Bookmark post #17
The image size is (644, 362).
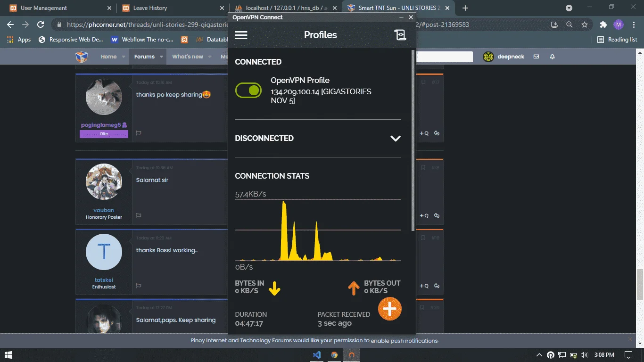(423, 82)
